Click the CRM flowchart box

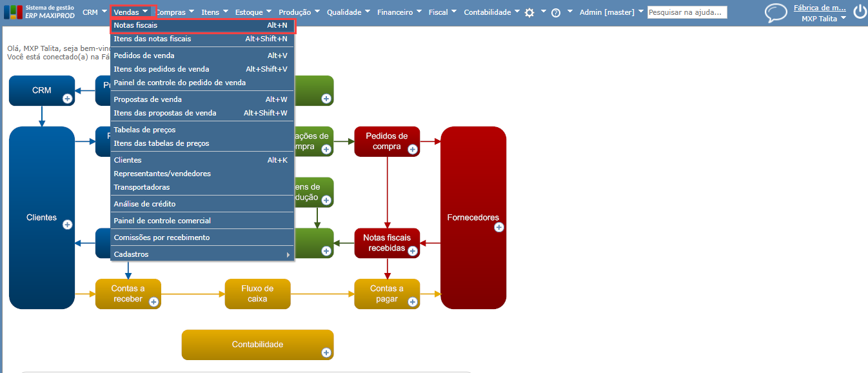click(x=42, y=90)
